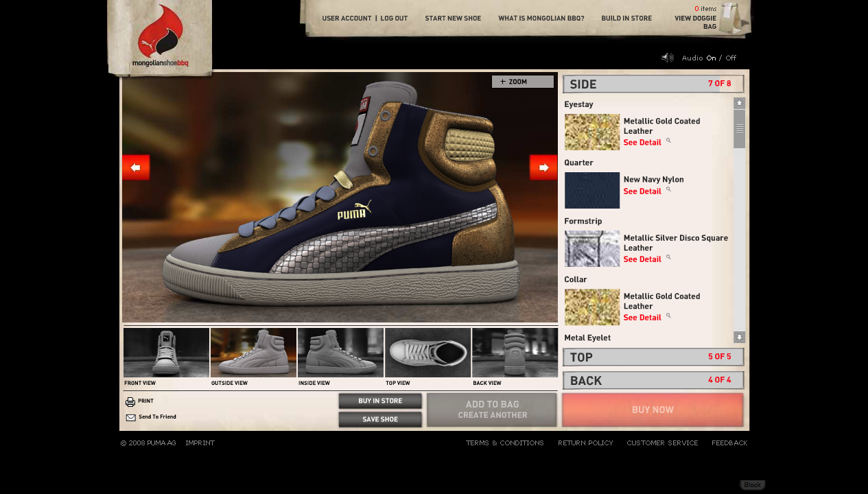Click Add To Bag Create Another button
The image size is (868, 494).
492,410
